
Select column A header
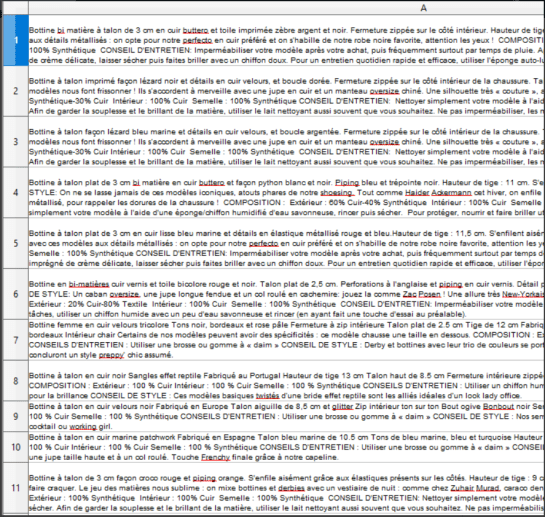coord(287,8)
